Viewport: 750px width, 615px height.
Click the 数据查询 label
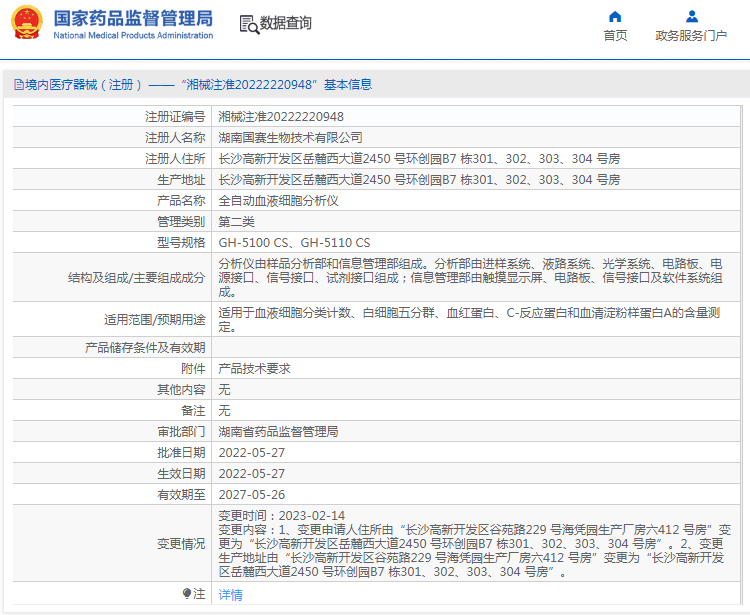[286, 23]
